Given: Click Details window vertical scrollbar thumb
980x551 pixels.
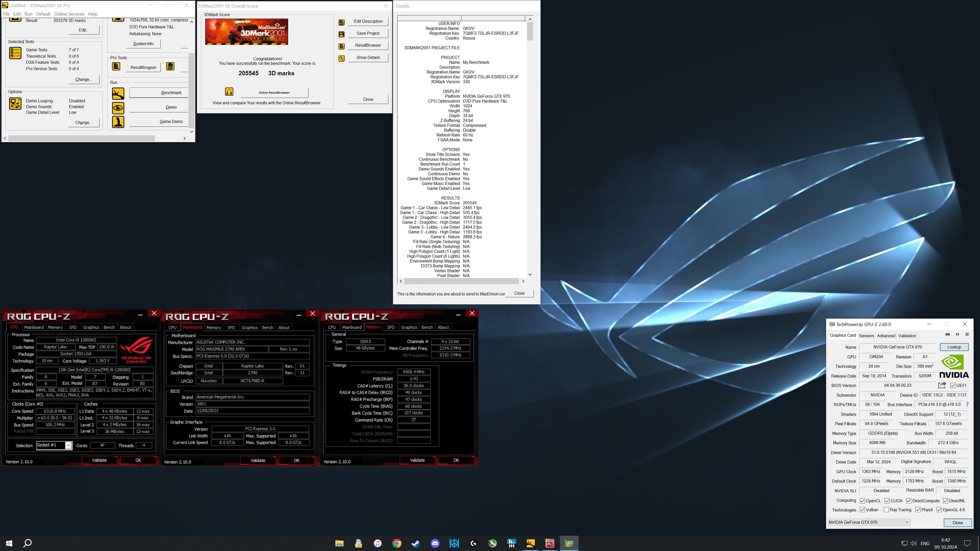Looking at the screenshot, I should (530, 31).
